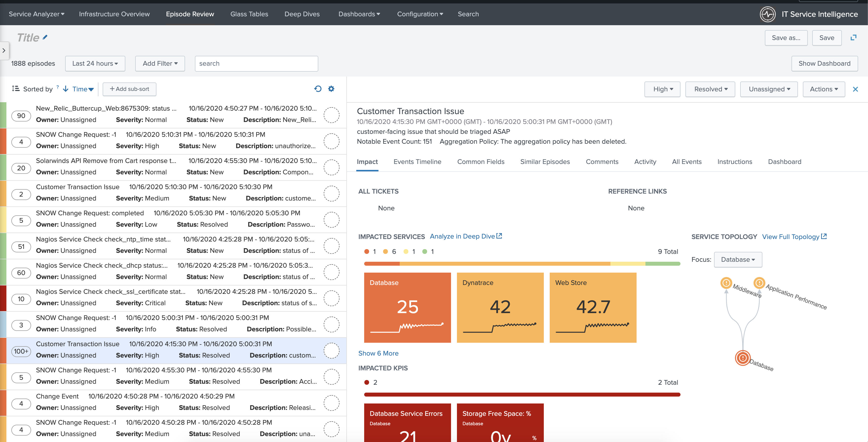Select Database node in topology
868x442 pixels.
pos(743,358)
